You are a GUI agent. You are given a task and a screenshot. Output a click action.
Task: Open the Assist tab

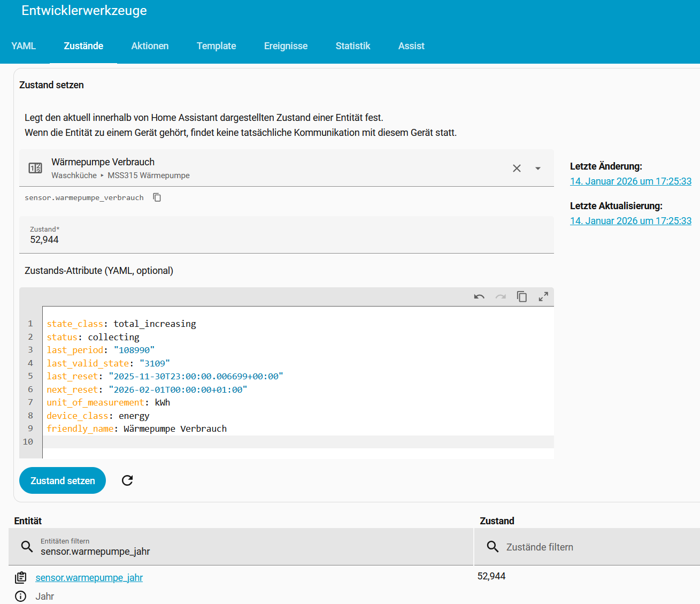411,46
